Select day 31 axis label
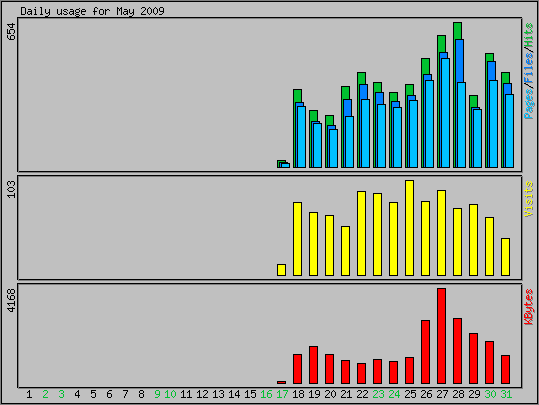This screenshot has height=405, width=539. (x=506, y=394)
